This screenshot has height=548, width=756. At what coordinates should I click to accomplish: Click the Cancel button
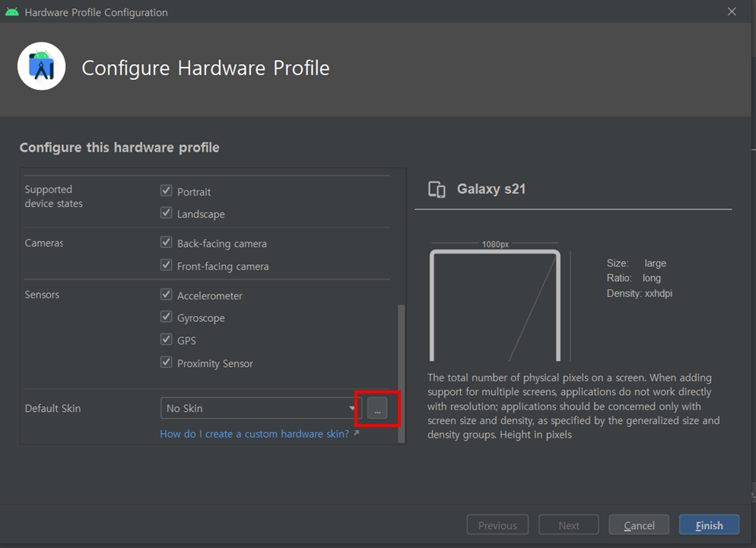639,525
